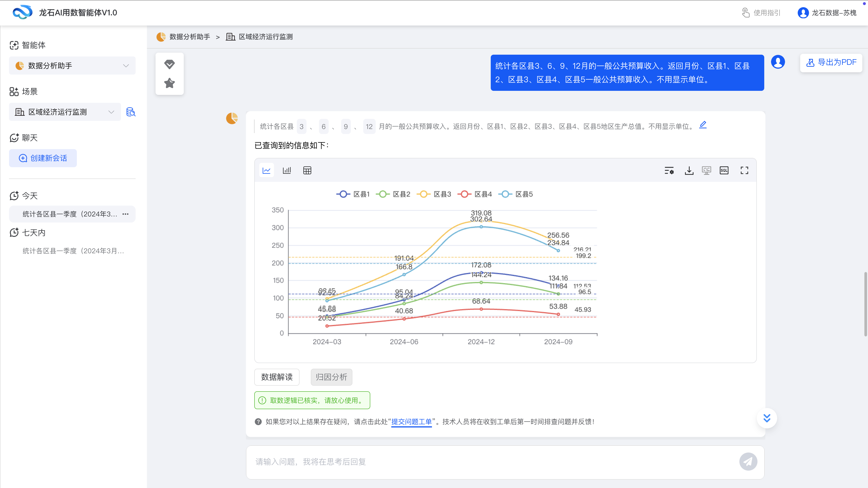Toggle visibility of 区县5 line
The height and width of the screenshot is (488, 868).
516,194
